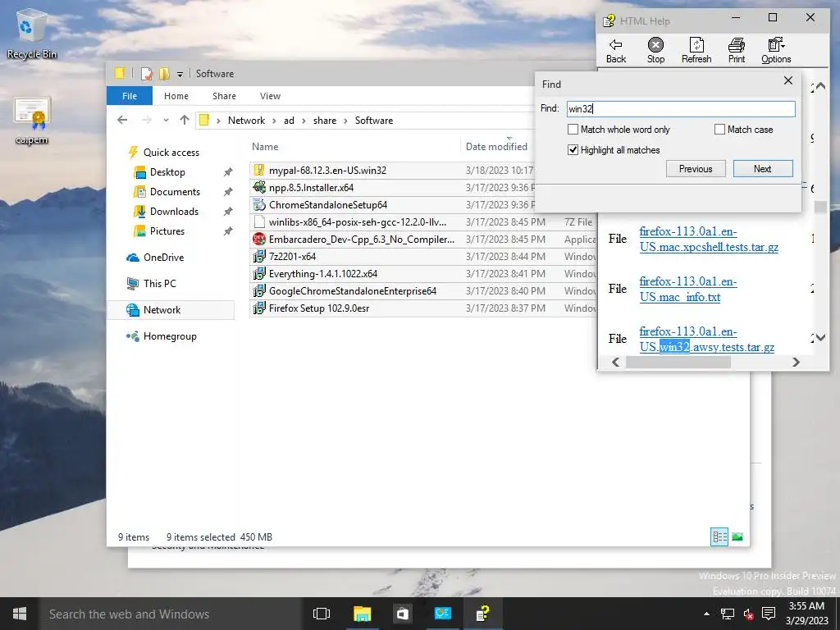The width and height of the screenshot is (840, 630).
Task: Sort by Date modified column header
Action: [496, 147]
